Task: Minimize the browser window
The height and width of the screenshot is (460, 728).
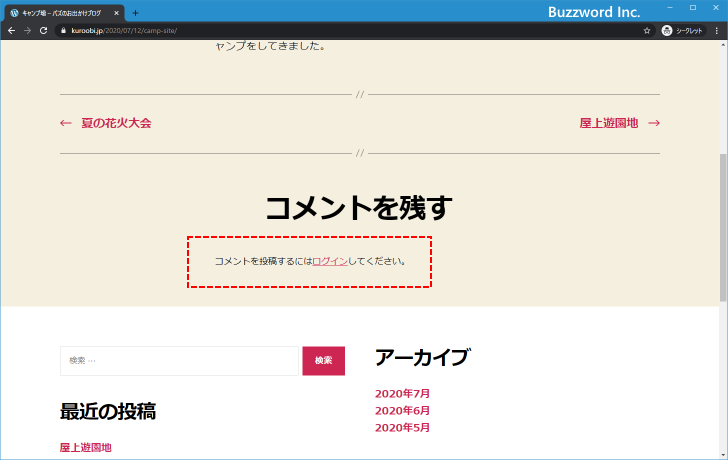Action: click(670, 7)
